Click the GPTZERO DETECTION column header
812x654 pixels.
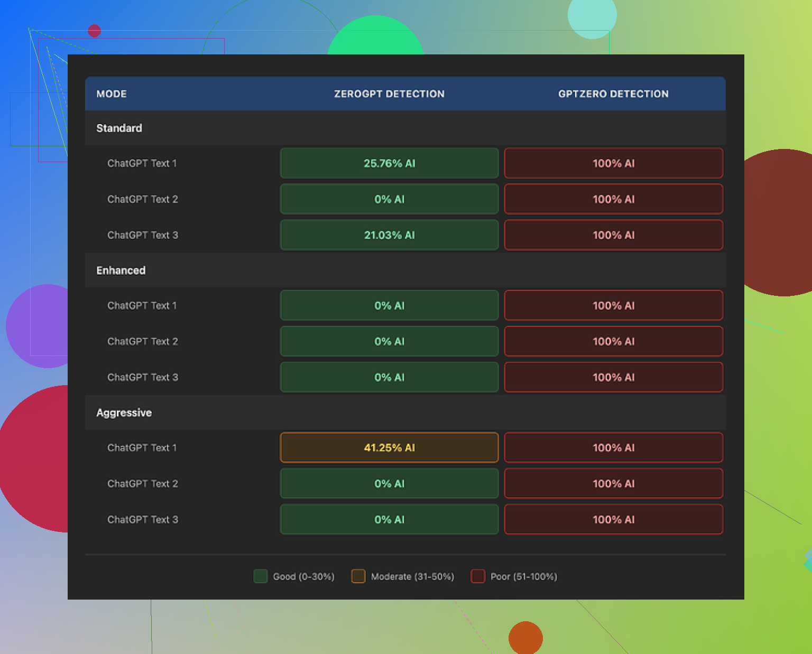(613, 94)
